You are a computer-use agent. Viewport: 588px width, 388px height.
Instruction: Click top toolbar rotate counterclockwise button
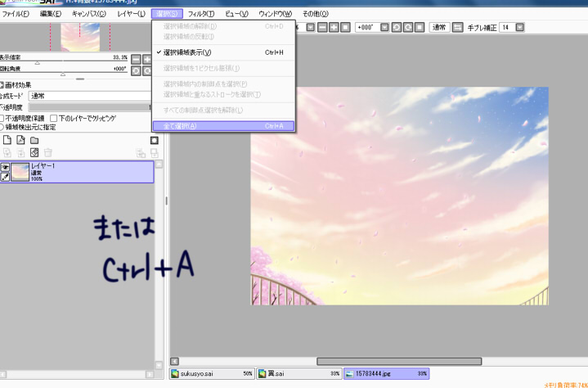pyautogui.click(x=397, y=27)
